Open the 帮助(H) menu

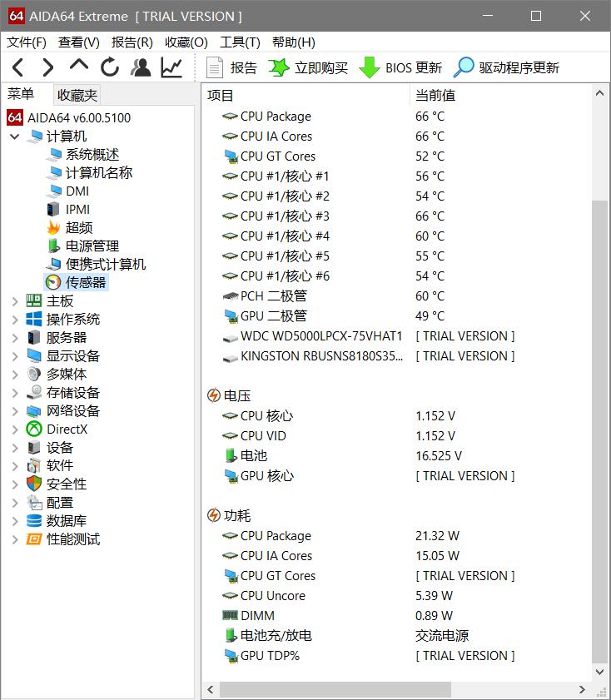[x=293, y=42]
